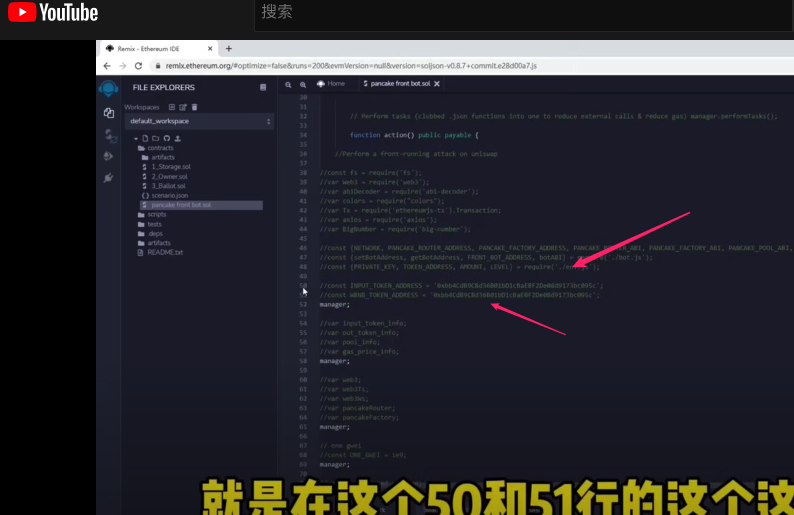Viewport: 794px width, 515px height.
Task: Click the File Explorers documentation icon
Action: 263,87
